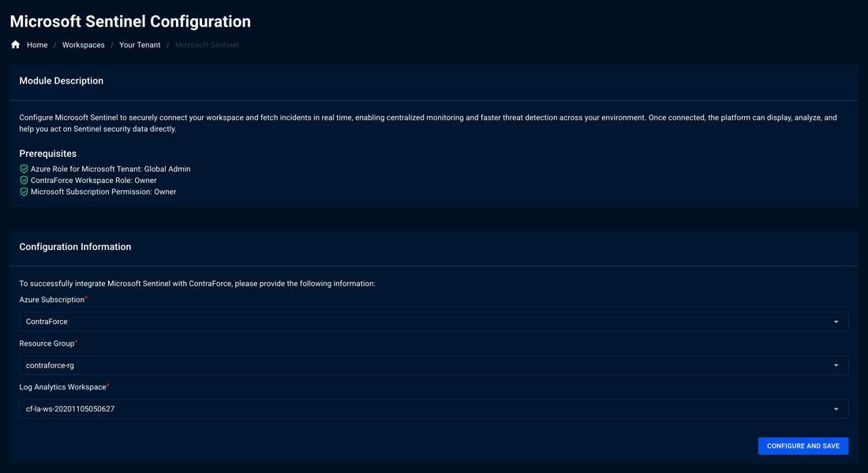Click the cf-la-ws-20201105050627 workspace field
Viewport: 868px width, 473px height.
(x=433, y=409)
